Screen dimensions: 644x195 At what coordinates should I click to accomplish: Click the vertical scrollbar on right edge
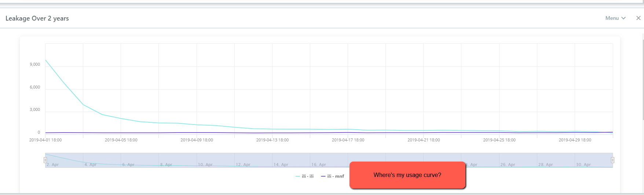(x=643, y=77)
